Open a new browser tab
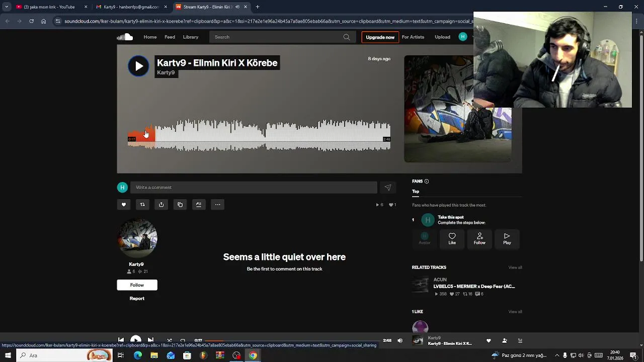Screen dimensions: 644x362 pos(257,7)
